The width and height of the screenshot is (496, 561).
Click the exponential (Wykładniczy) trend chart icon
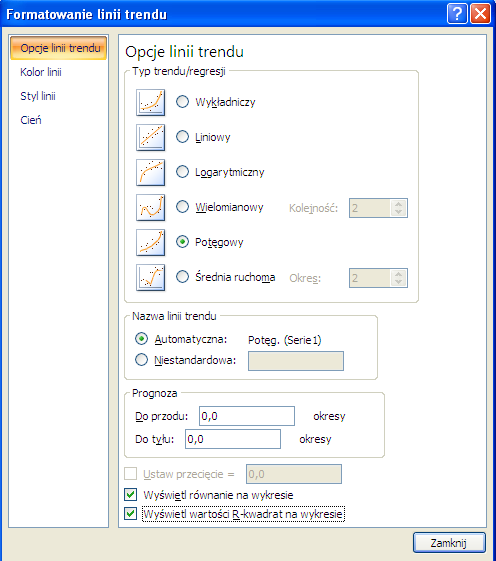151,102
